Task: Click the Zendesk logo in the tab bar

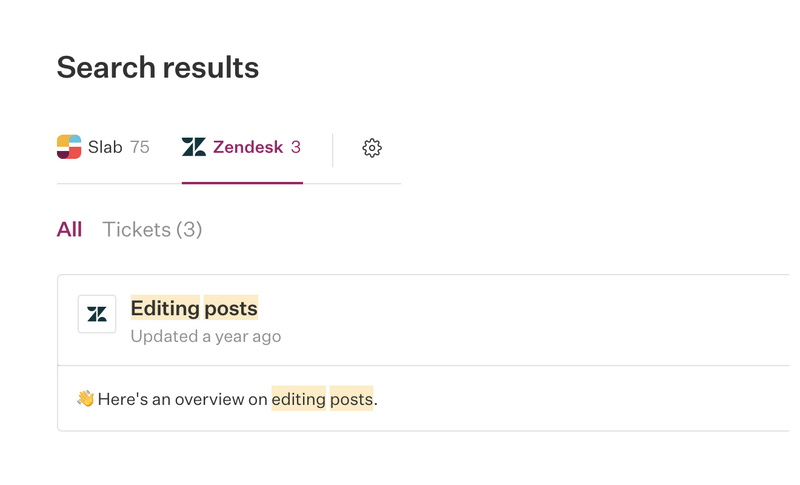Action: coord(193,147)
